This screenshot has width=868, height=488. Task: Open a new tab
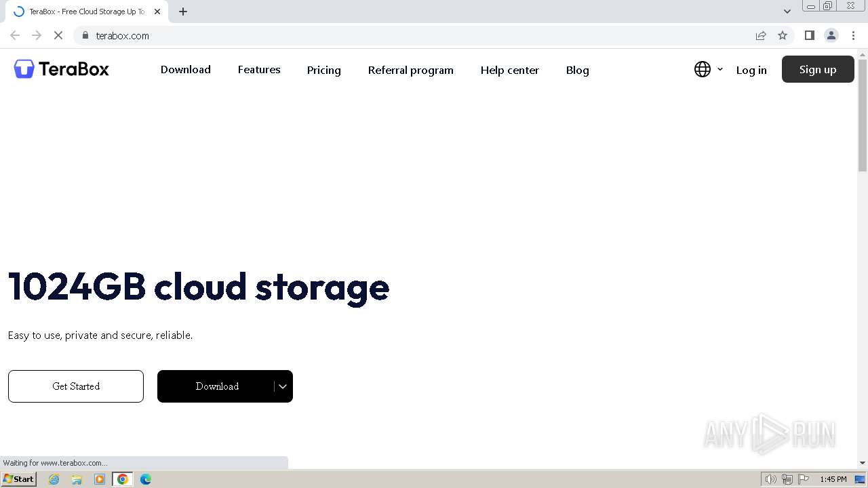pos(183,12)
